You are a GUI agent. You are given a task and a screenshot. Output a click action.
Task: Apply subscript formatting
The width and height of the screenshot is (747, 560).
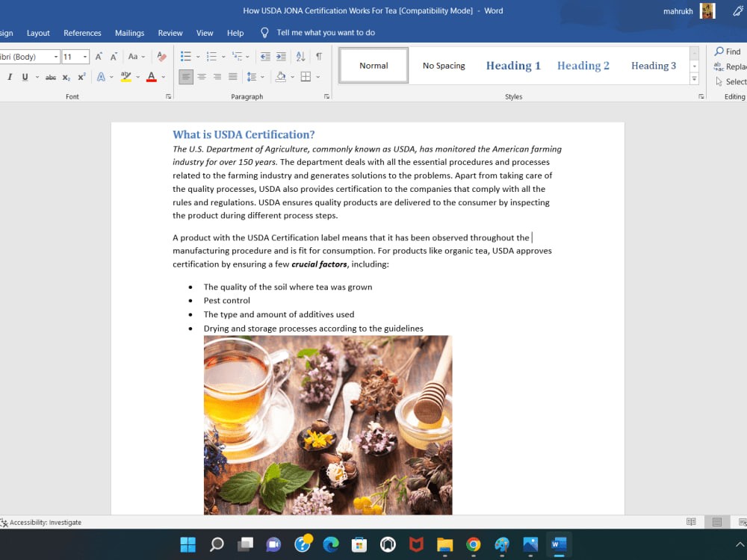tap(66, 77)
